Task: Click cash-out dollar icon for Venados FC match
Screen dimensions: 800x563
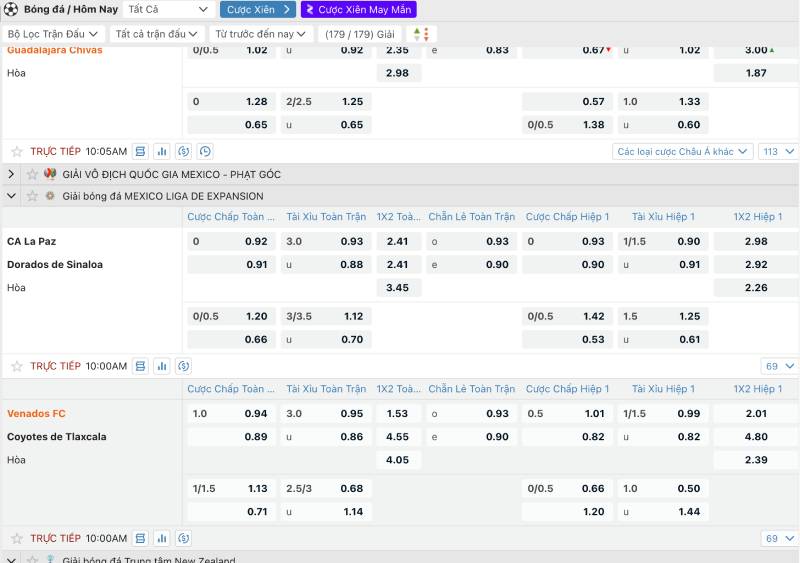Action: [183, 539]
